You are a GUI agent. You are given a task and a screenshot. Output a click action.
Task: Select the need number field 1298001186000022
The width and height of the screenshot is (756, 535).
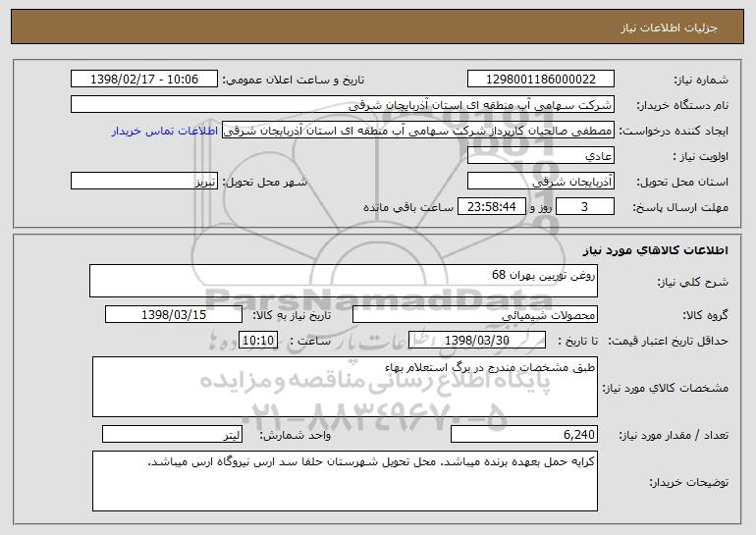pos(540,80)
